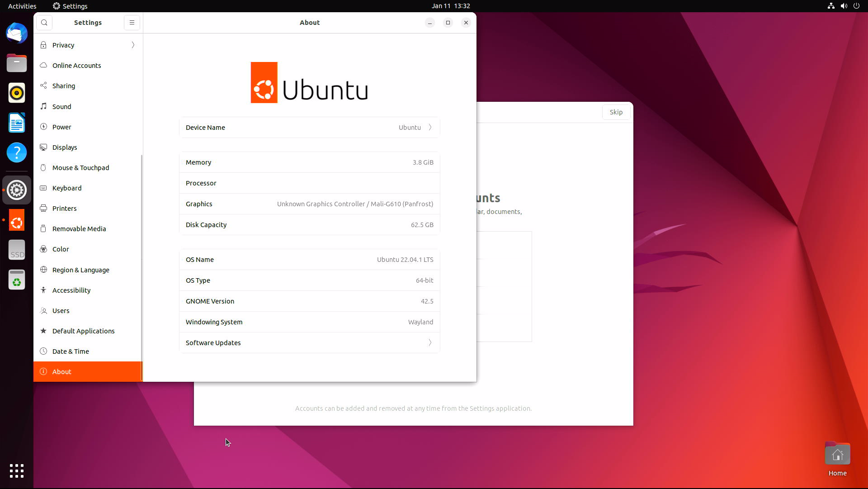Select Sharing settings panel
The height and width of the screenshot is (489, 868).
88,85
